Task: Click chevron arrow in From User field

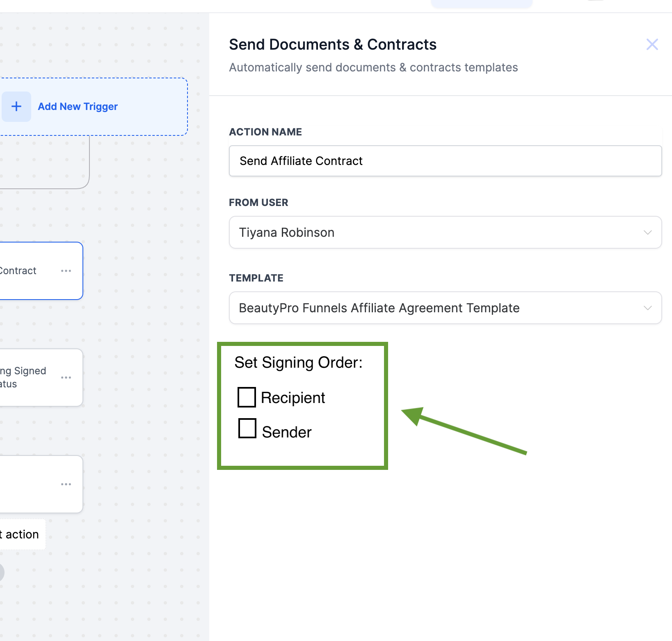Action: point(647,232)
